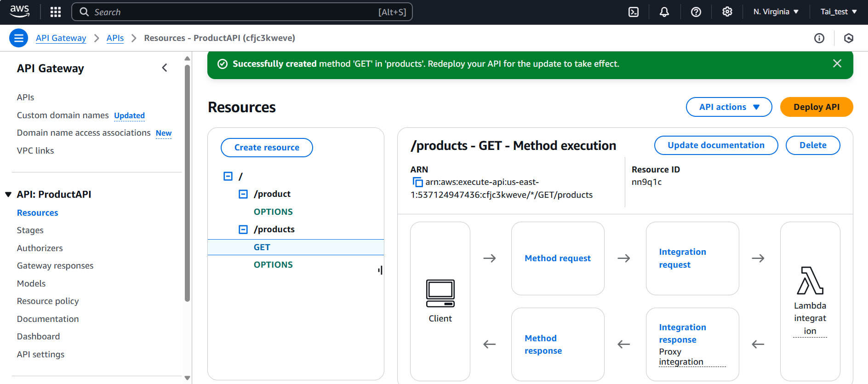Launch CloudShell from the top bar
Viewport: 868px width, 384px height.
(634, 12)
